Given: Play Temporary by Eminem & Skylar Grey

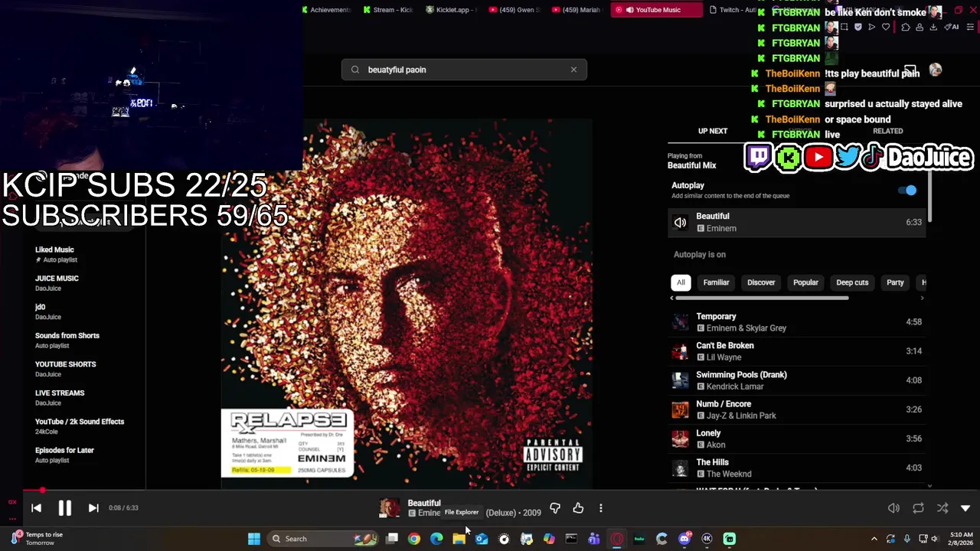Looking at the screenshot, I should pyautogui.click(x=796, y=322).
